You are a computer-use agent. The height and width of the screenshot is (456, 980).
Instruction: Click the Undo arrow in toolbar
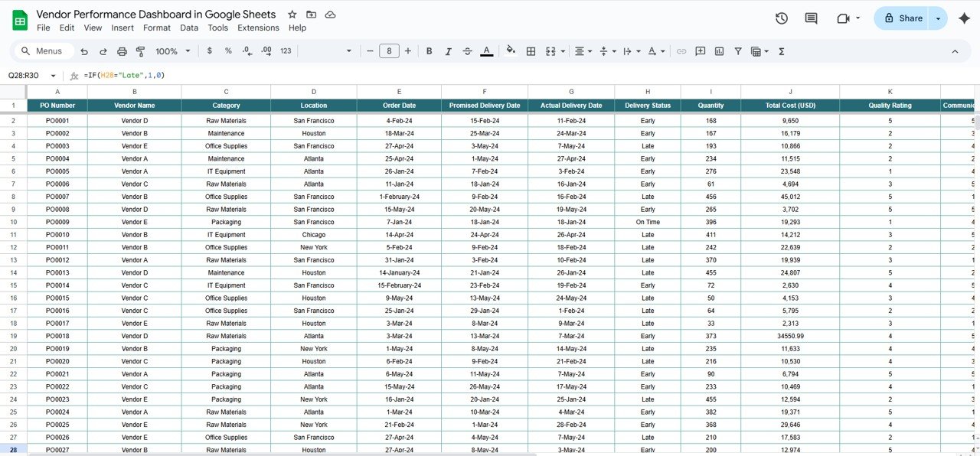[84, 51]
